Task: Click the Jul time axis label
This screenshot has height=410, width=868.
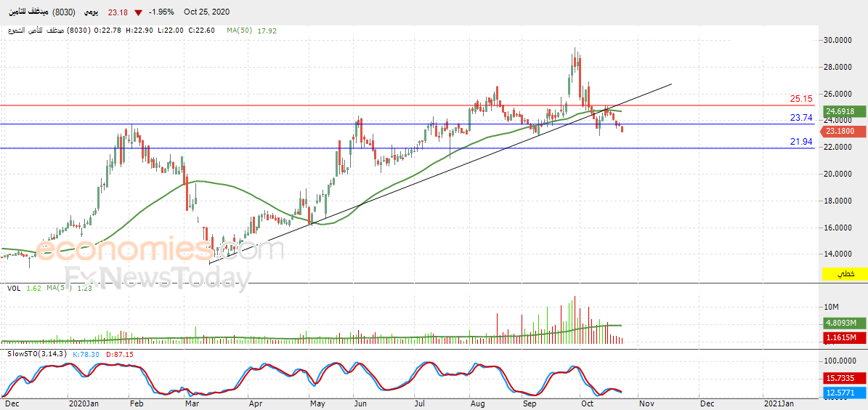Action: pos(420,404)
